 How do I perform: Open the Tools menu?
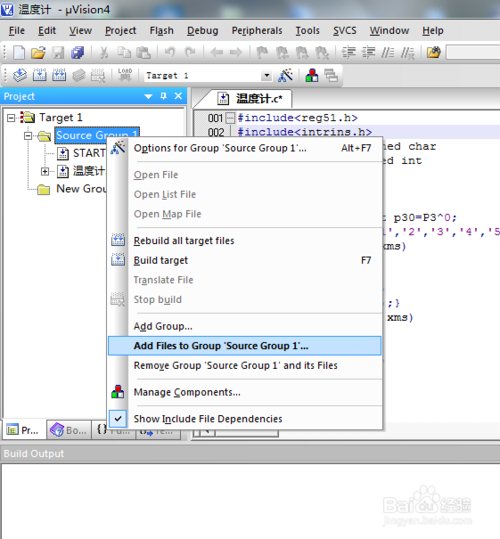click(x=308, y=31)
